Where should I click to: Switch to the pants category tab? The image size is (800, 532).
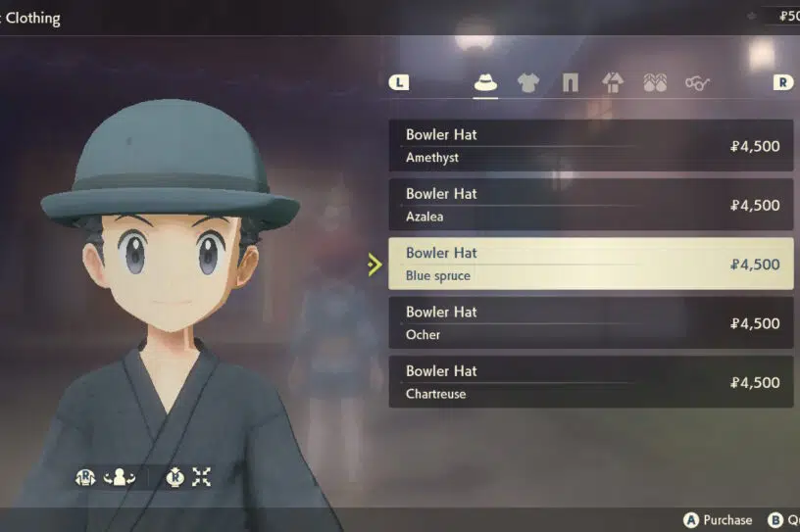[x=570, y=82]
